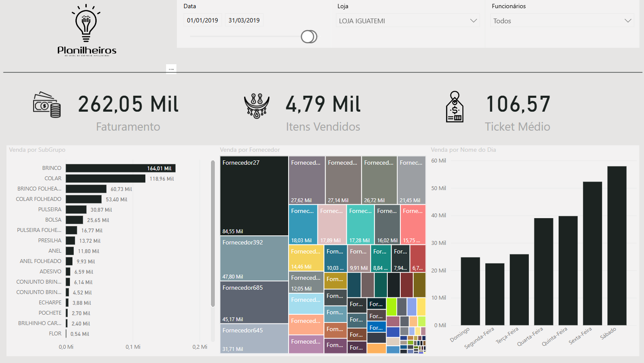644x363 pixels.
Task: Select Fornecedor27 tile in the treemap
Action: [254, 196]
